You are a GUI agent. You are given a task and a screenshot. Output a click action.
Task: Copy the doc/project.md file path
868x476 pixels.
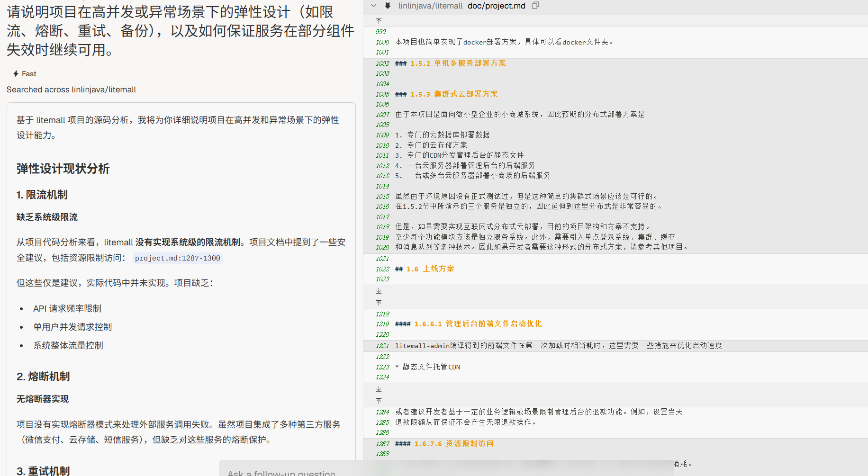coord(535,6)
